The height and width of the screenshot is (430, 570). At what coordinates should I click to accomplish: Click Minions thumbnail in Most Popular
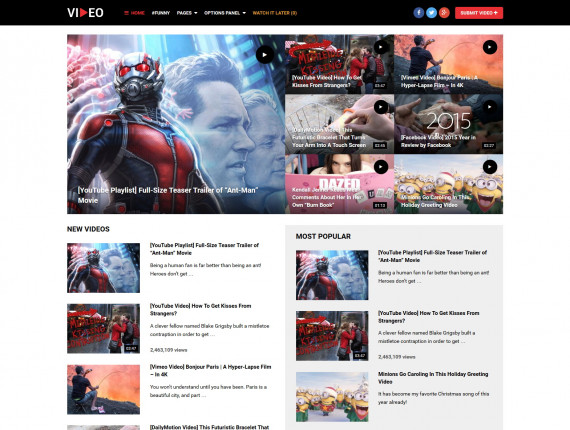[332, 397]
